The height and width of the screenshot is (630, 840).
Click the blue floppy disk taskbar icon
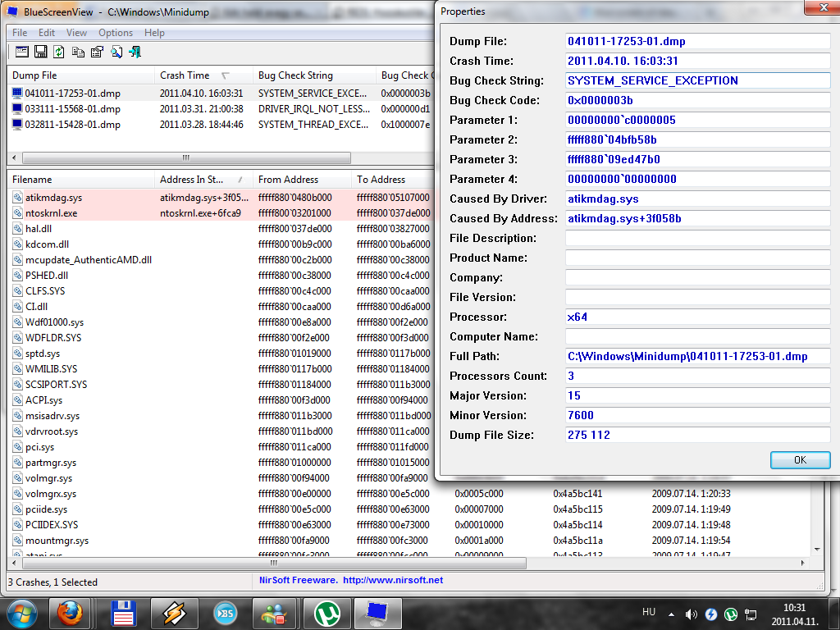pyautogui.click(x=124, y=614)
